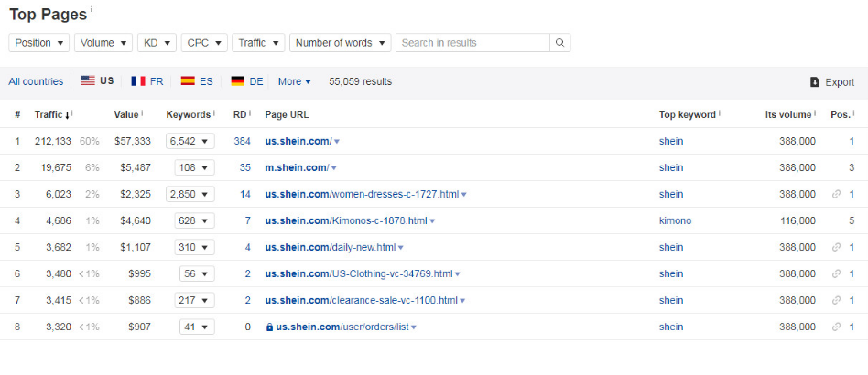Click the 55,059 results count text
Viewport: 868px width, 375px height.
point(361,81)
